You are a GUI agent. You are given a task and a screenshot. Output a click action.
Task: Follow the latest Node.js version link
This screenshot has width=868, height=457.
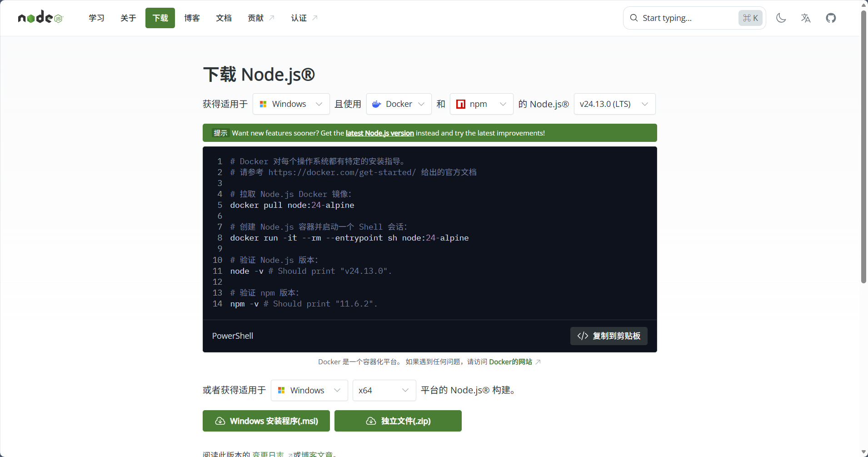click(x=379, y=133)
